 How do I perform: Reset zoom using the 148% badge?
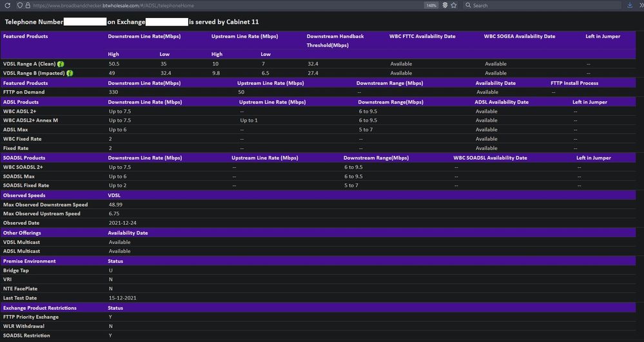coord(431,5)
